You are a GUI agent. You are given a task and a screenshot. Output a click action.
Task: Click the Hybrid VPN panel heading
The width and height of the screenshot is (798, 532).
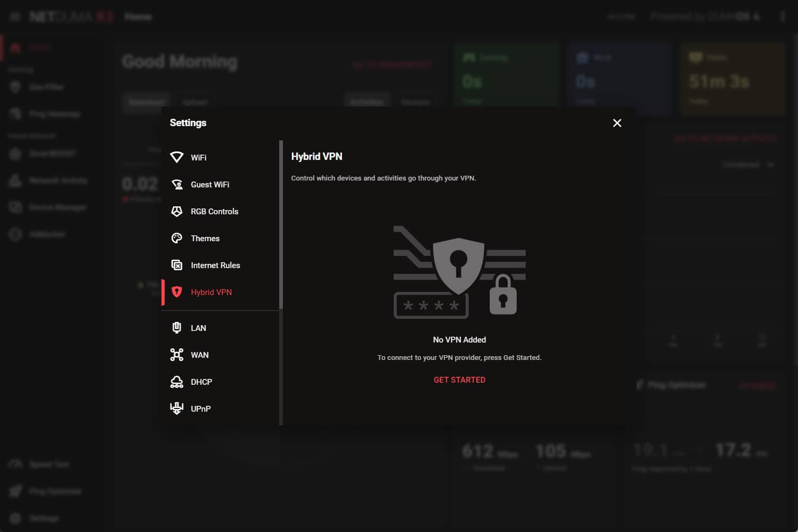point(317,157)
